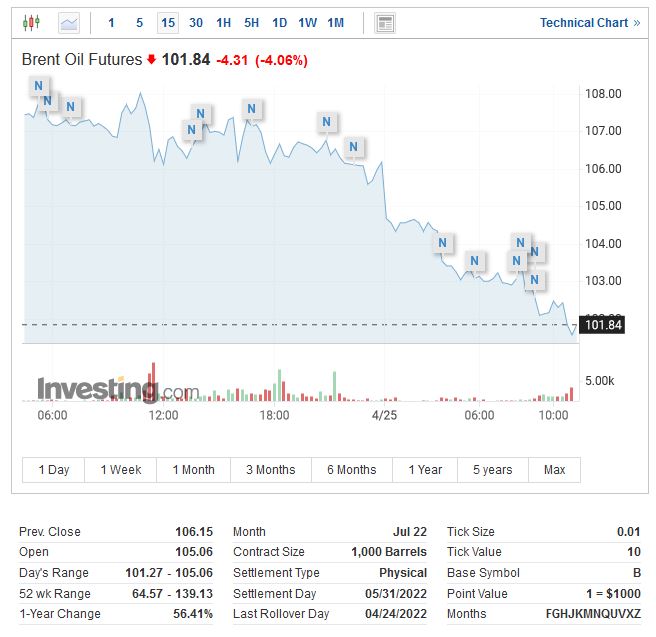Open the double-arrow next to Technical Chart
656x637 pixels.
pos(637,22)
